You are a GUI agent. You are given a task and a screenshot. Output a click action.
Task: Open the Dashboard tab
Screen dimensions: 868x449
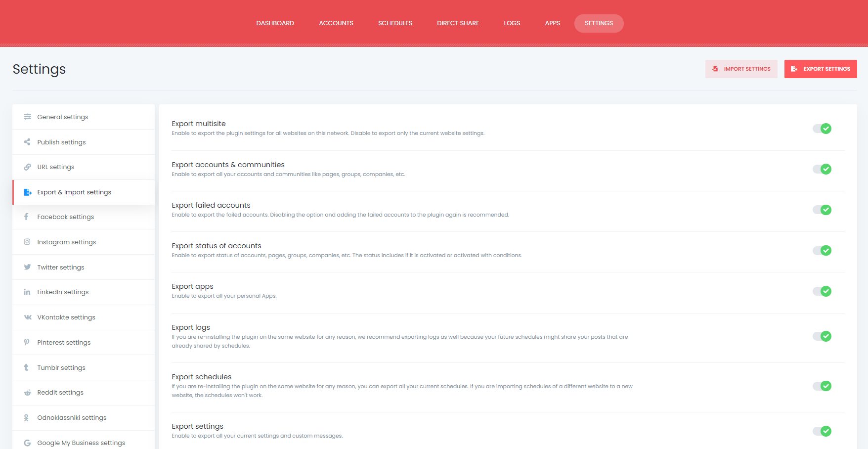(275, 23)
